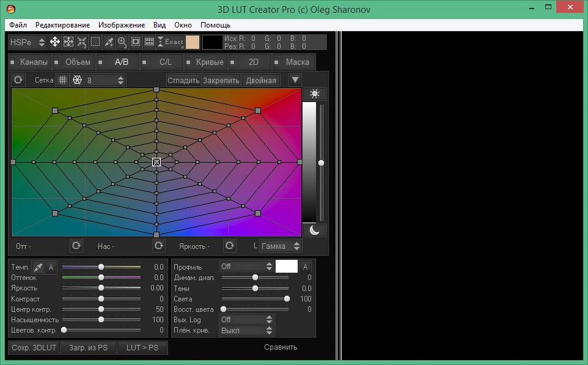Click the black result color swatch
588x365 pixels.
point(212,42)
